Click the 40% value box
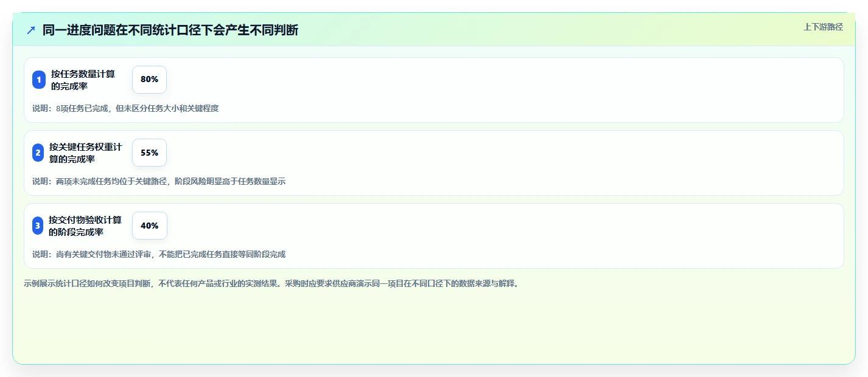Screen dimensions: 868x377 tap(149, 226)
